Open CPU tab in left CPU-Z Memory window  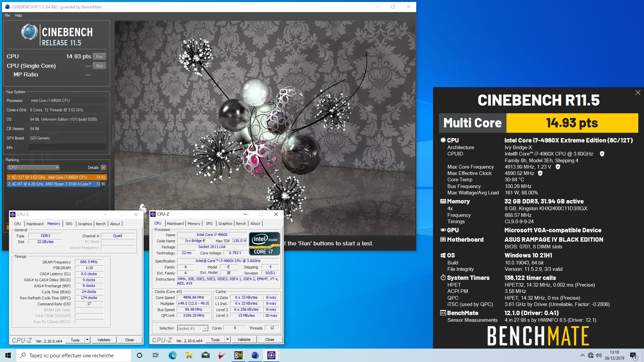(x=17, y=224)
